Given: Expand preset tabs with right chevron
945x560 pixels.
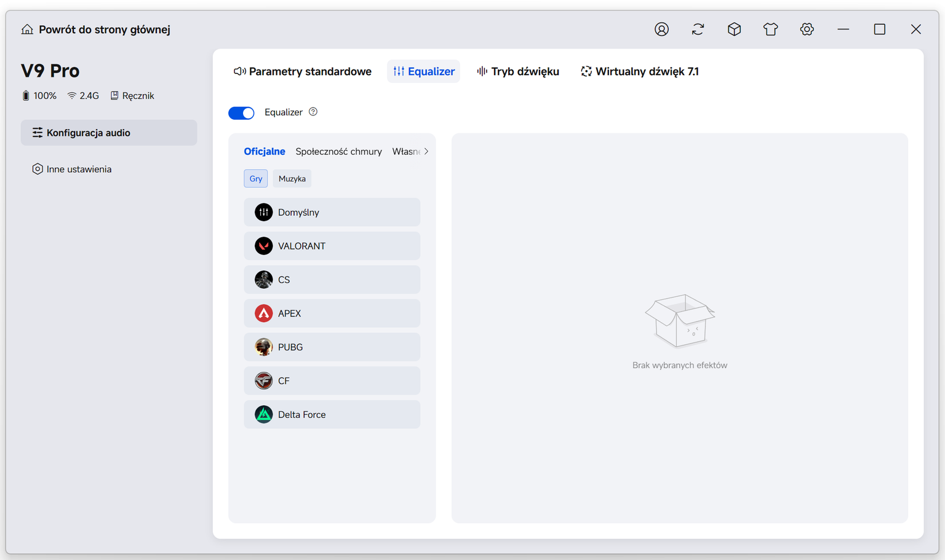Looking at the screenshot, I should pos(426,151).
